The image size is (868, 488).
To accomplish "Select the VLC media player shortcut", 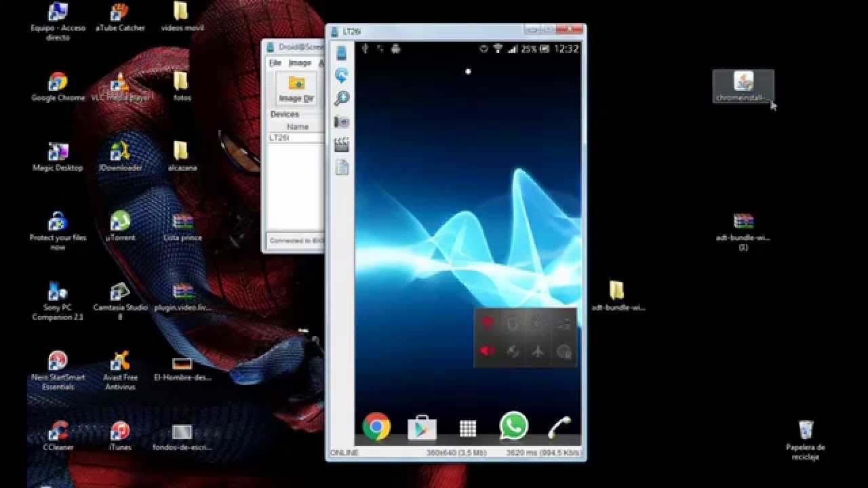I will pos(120,87).
